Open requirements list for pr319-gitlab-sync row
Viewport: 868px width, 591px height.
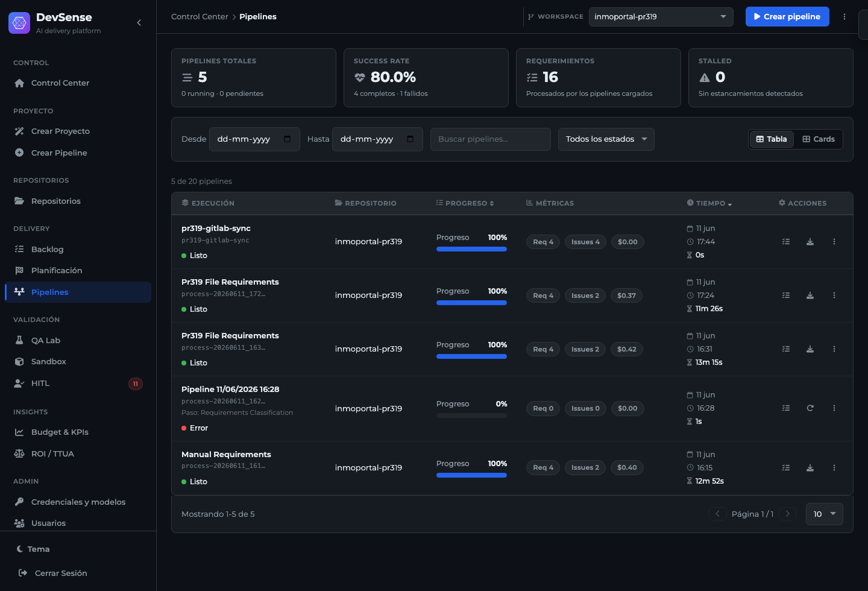(x=786, y=242)
